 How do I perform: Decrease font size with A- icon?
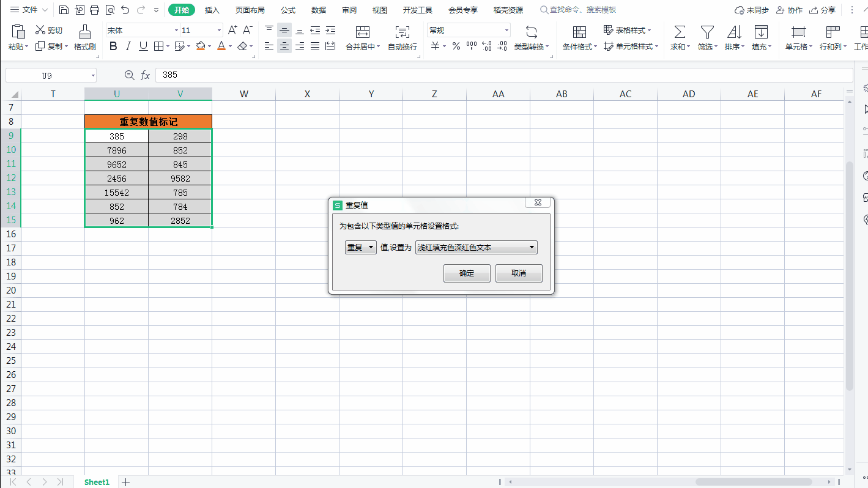point(248,30)
